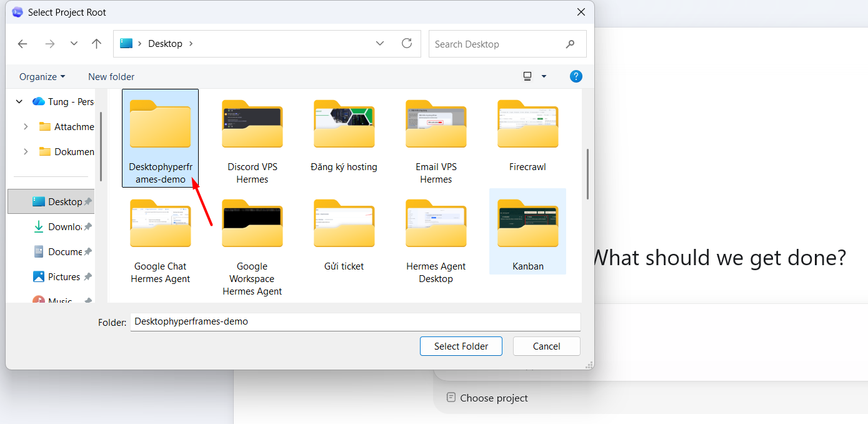Go up one folder level
The image size is (868, 424).
(96, 44)
